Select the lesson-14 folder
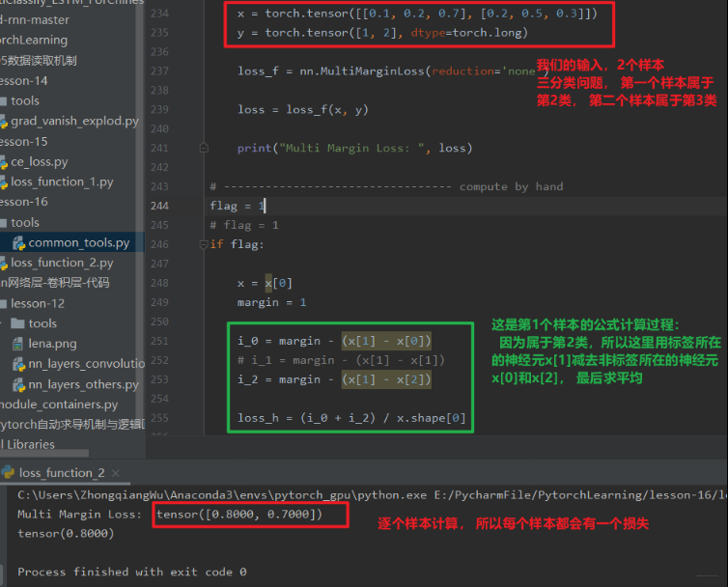This screenshot has height=587, width=728. click(x=24, y=81)
